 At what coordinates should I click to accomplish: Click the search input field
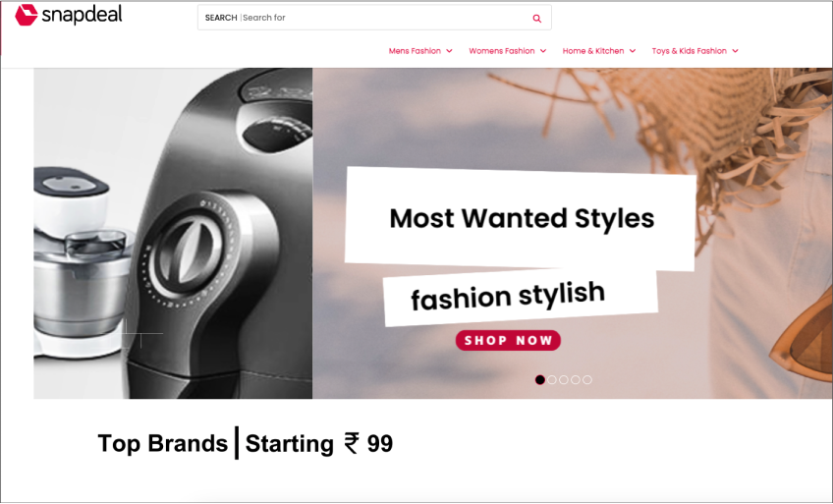[x=374, y=18]
